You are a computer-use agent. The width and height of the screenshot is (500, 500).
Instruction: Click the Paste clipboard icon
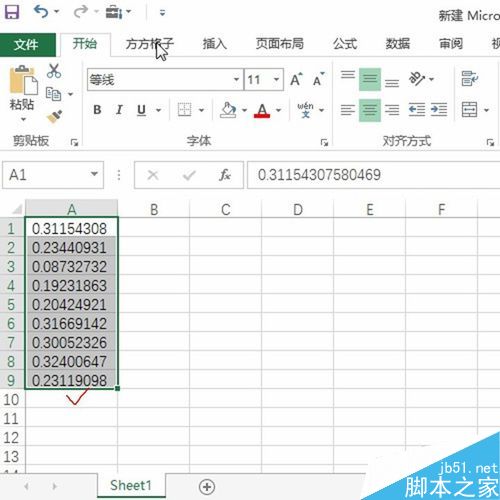click(23, 80)
